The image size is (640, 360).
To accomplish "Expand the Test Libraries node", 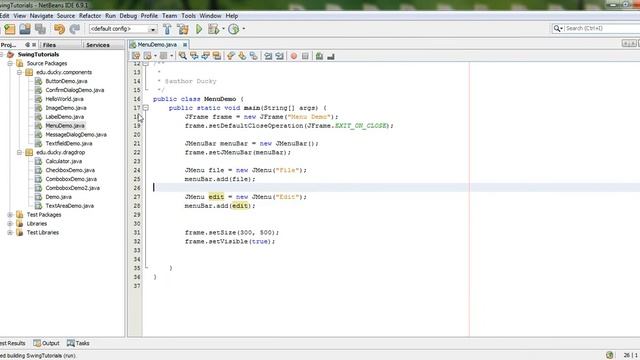I will [10, 233].
